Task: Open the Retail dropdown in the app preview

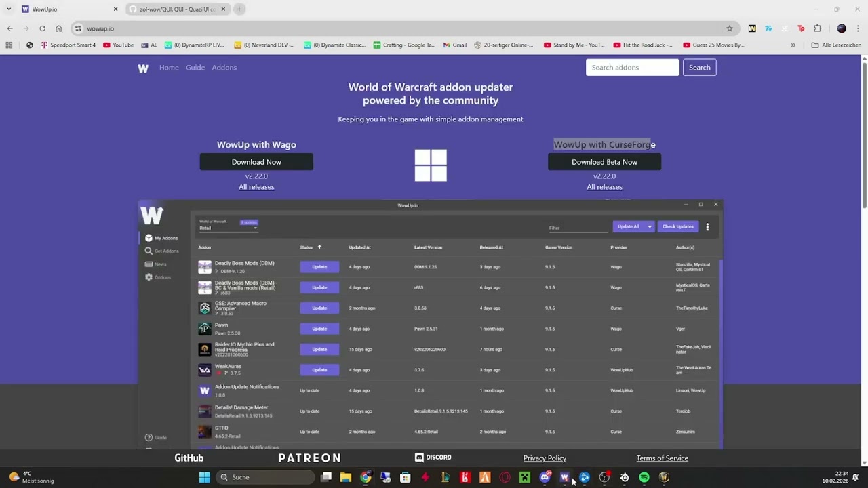Action: (228, 228)
